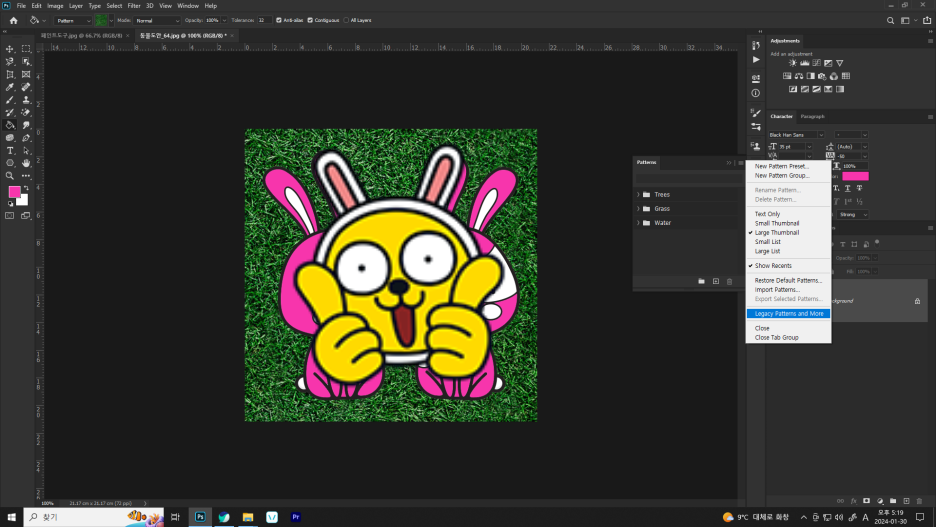The width and height of the screenshot is (936, 527).
Task: Toggle Quick Mask mode icon
Action: (x=10, y=215)
